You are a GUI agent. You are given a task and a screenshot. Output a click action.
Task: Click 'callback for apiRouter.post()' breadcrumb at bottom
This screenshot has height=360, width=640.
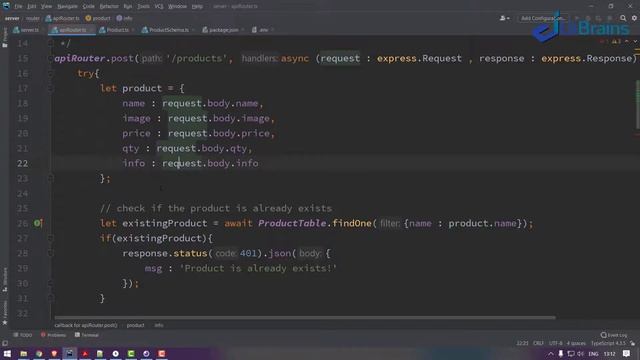click(86, 325)
